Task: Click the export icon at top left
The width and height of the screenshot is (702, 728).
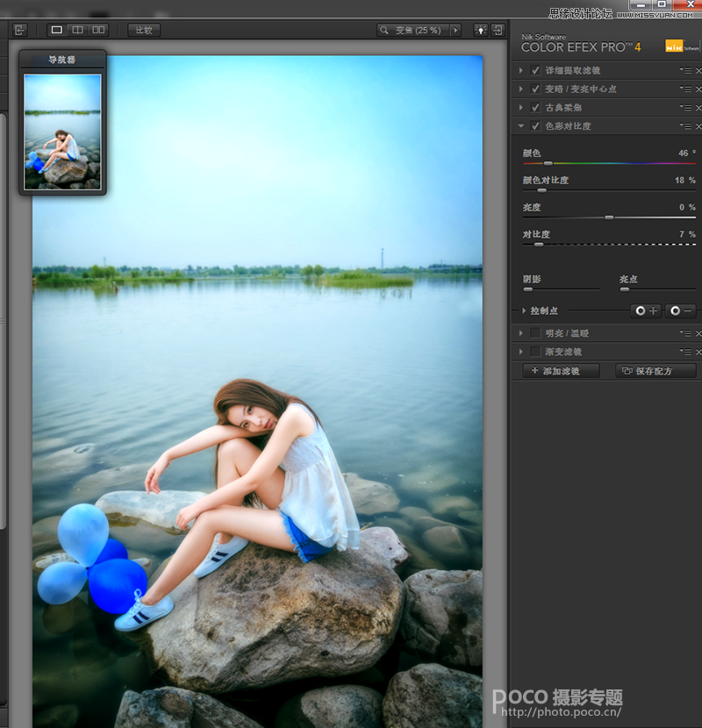Action: [x=20, y=30]
